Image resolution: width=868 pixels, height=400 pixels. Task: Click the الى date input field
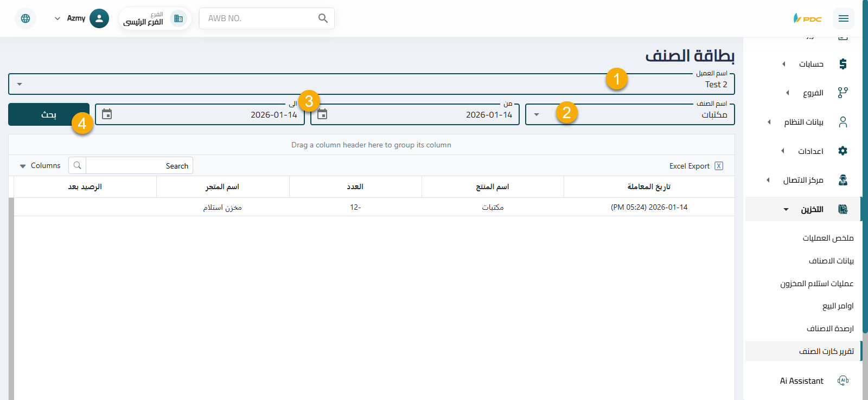click(200, 114)
